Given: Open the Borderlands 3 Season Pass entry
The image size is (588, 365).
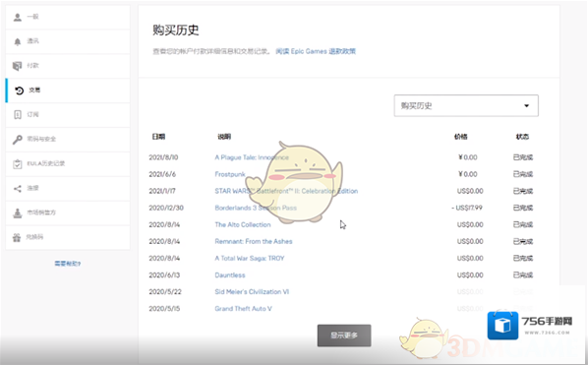Looking at the screenshot, I should click(x=256, y=208).
